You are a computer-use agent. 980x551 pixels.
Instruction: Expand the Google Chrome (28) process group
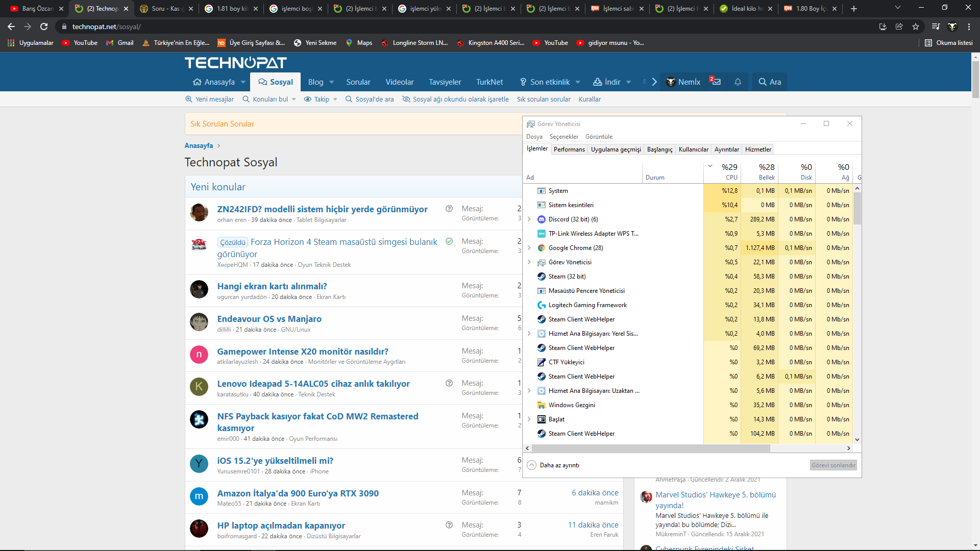click(529, 248)
